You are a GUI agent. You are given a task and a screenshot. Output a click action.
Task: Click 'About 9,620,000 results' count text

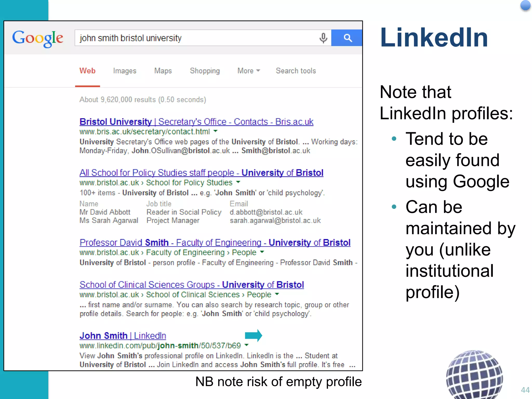[x=143, y=100]
